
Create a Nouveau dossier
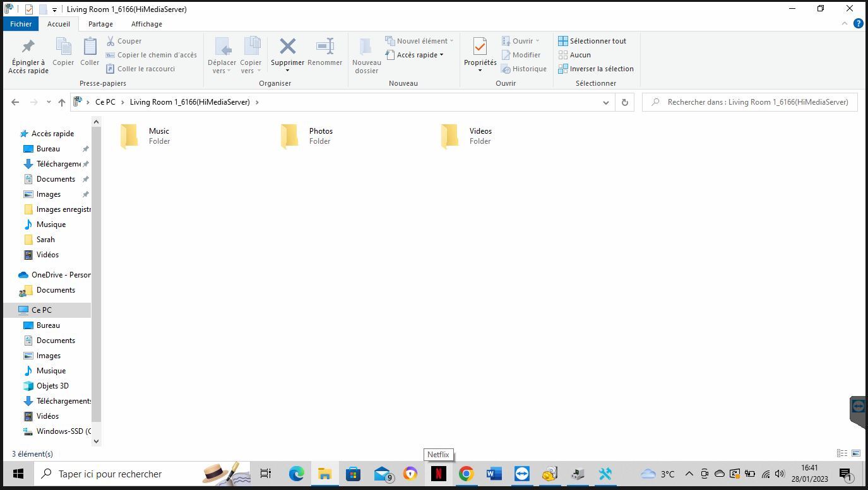(367, 55)
